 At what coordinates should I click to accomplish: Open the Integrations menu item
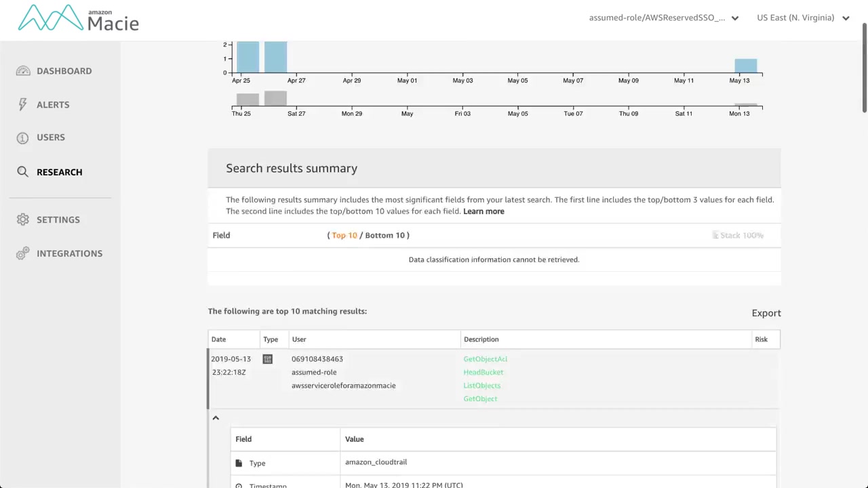tap(69, 253)
